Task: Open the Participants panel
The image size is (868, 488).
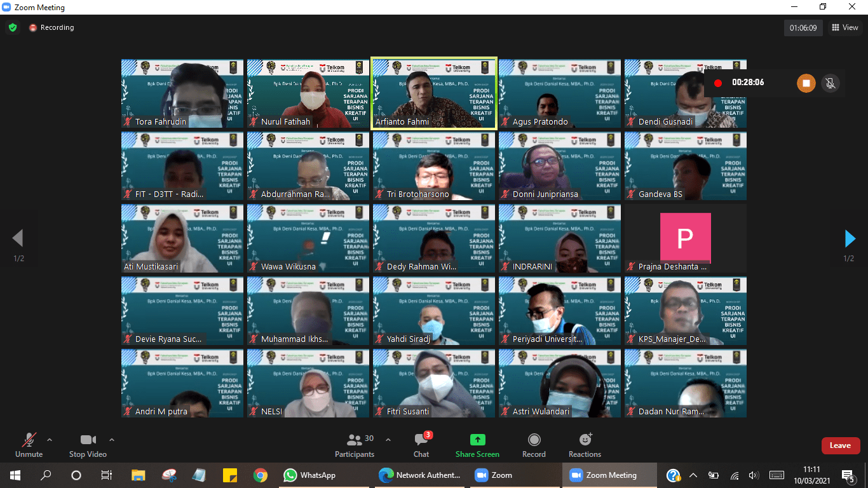Action: [355, 445]
